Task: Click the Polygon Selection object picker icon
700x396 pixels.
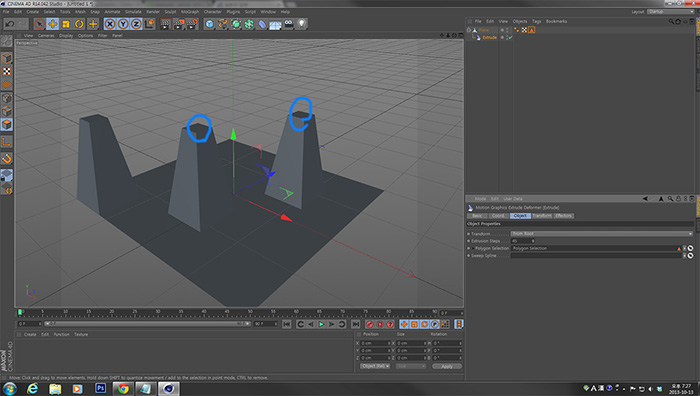Action: tap(691, 248)
